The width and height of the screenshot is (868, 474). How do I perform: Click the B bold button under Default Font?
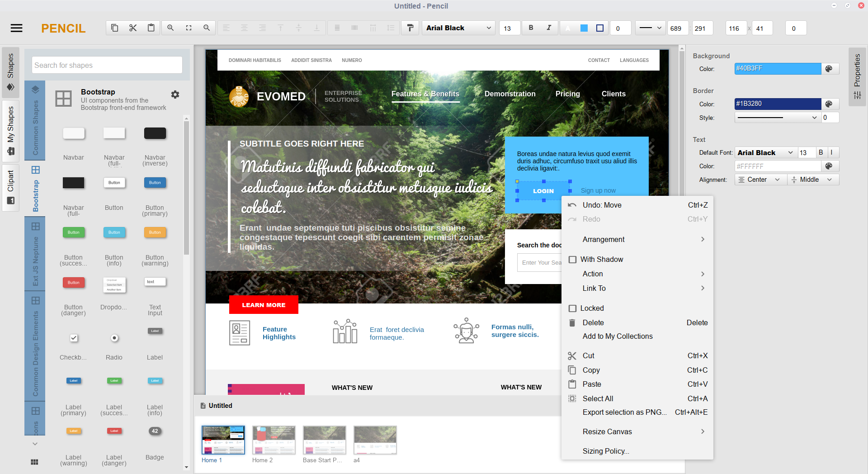point(821,152)
